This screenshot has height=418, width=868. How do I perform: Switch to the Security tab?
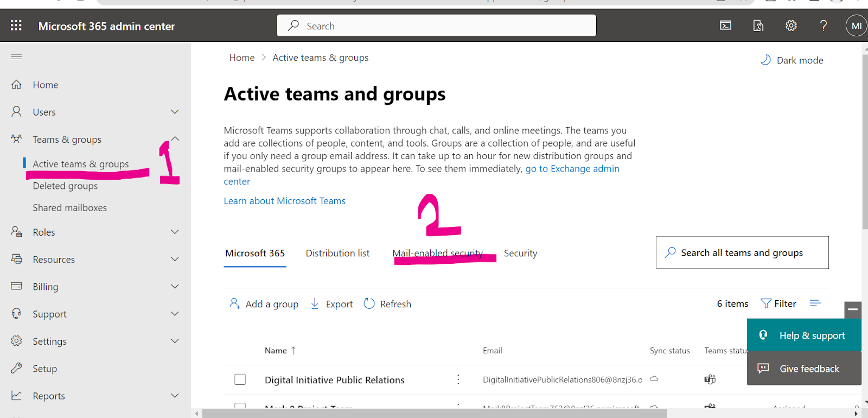pos(520,254)
